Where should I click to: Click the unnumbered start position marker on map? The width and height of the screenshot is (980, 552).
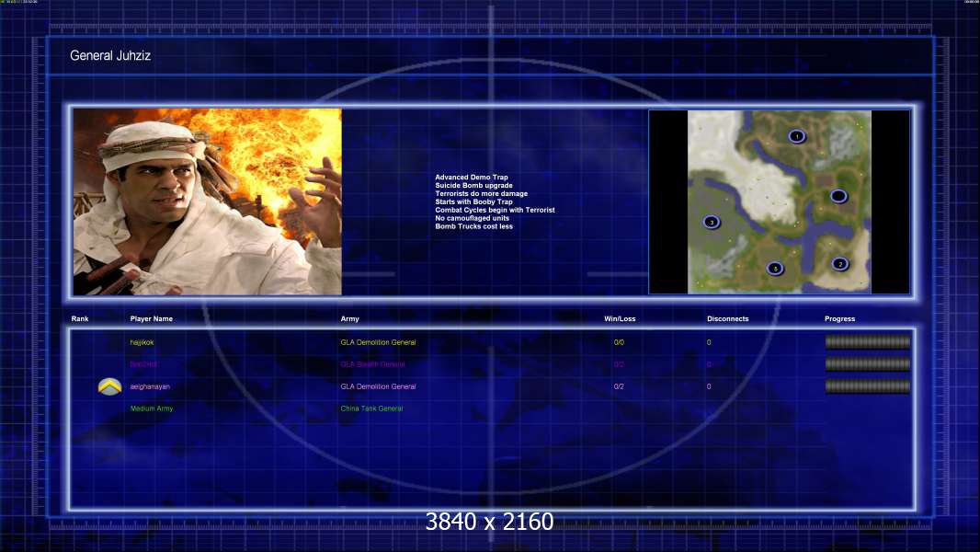[x=838, y=196]
